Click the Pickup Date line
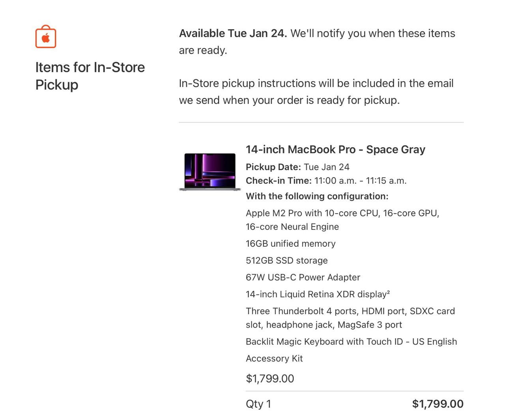The image size is (505, 420). pos(297,167)
